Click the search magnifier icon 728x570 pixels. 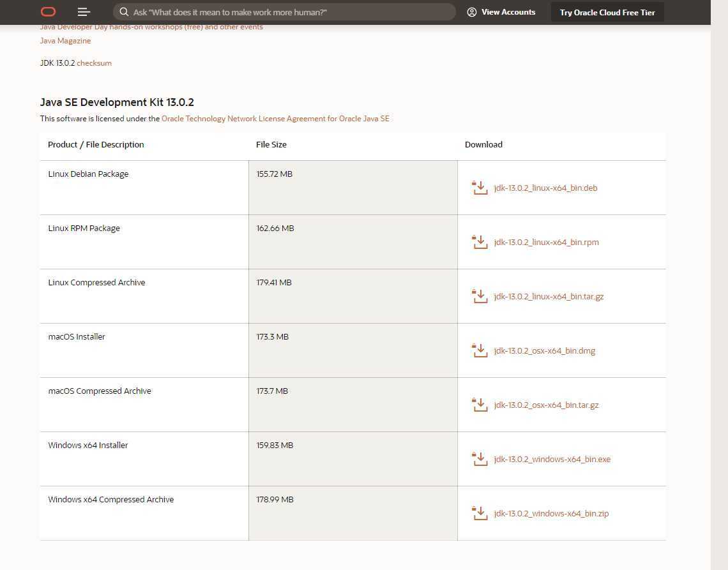[124, 12]
